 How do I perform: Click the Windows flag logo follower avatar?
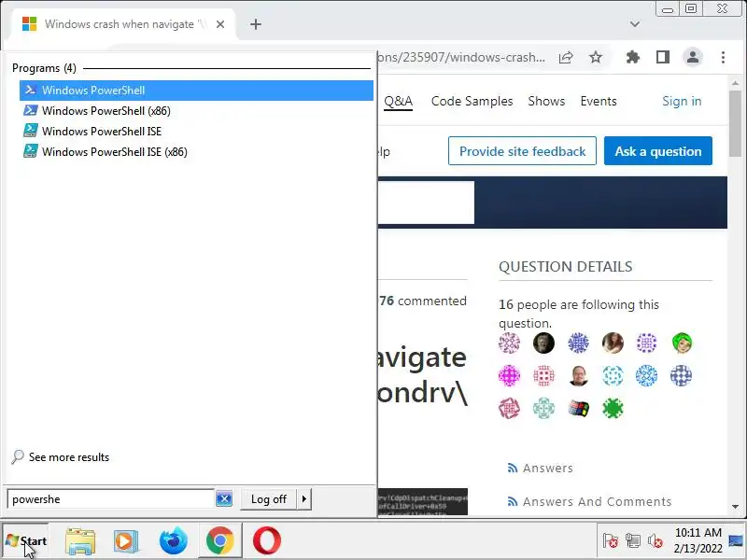pos(578,409)
